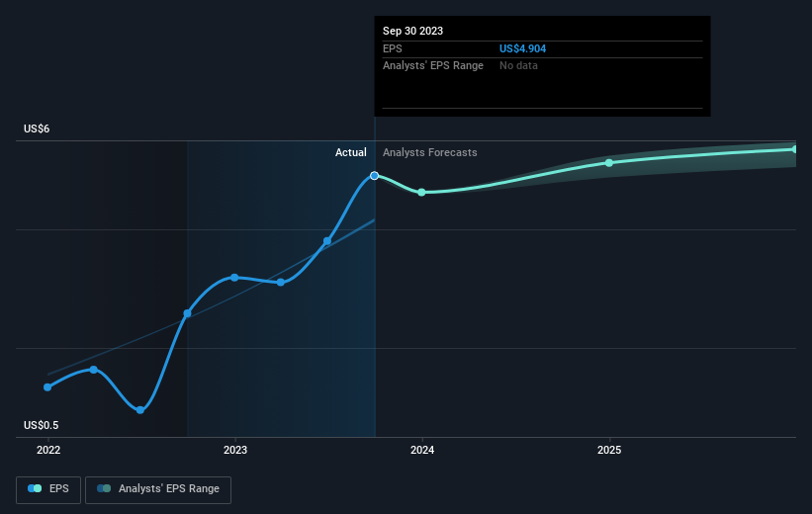
Task: Click the 2023 axis label
Action: [235, 451]
